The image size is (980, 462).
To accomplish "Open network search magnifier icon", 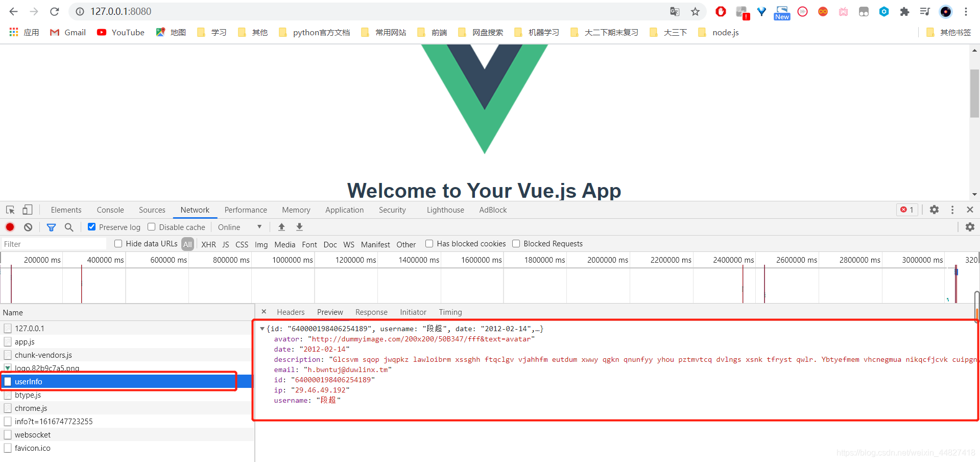I will coord(69,227).
